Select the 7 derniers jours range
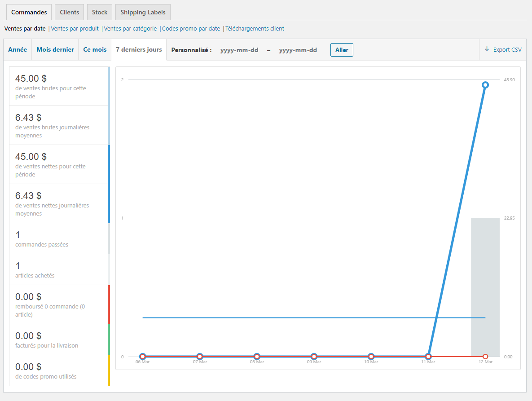Viewport: 532px width, 401px height. click(139, 49)
